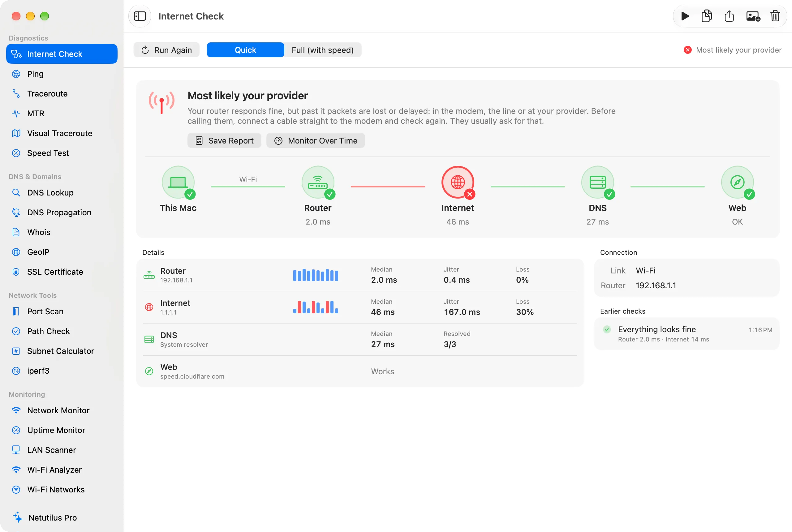Click Monitor Over Time button
This screenshot has height=532, width=792.
point(316,140)
